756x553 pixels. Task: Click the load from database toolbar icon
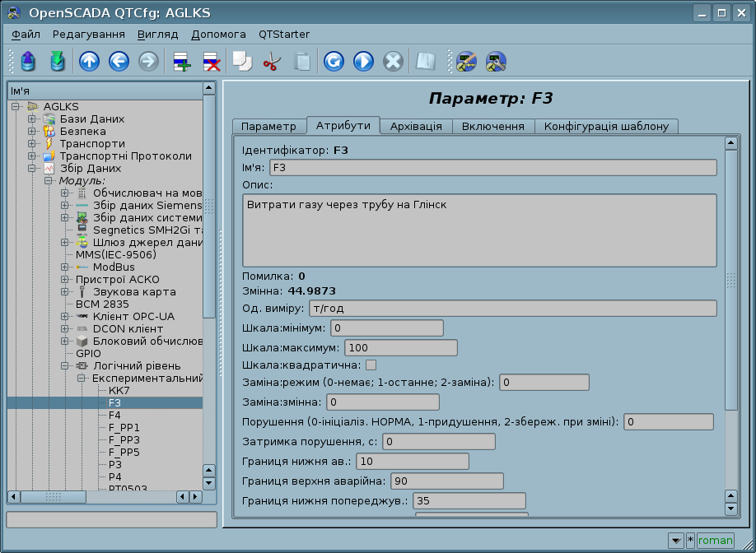pyautogui.click(x=29, y=61)
